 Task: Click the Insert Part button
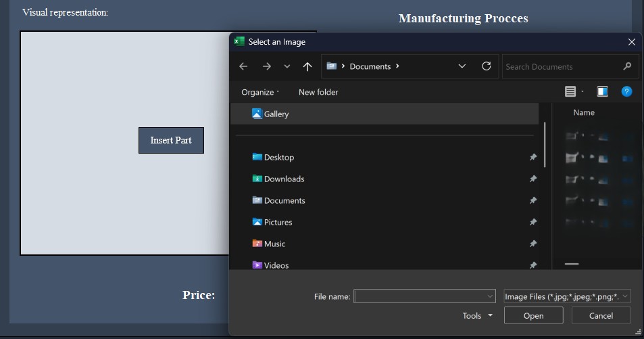pyautogui.click(x=171, y=140)
